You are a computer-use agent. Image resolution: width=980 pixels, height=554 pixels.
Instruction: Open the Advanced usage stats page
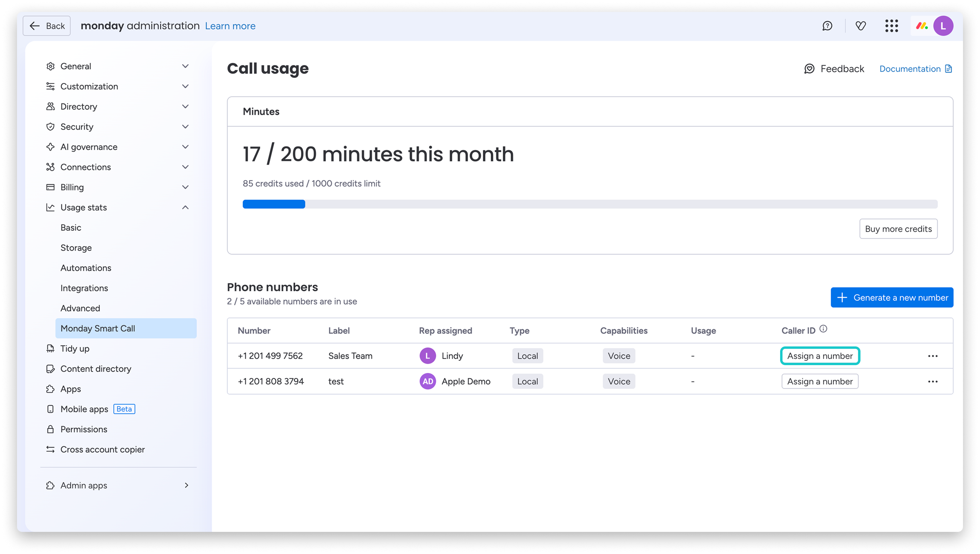click(80, 308)
